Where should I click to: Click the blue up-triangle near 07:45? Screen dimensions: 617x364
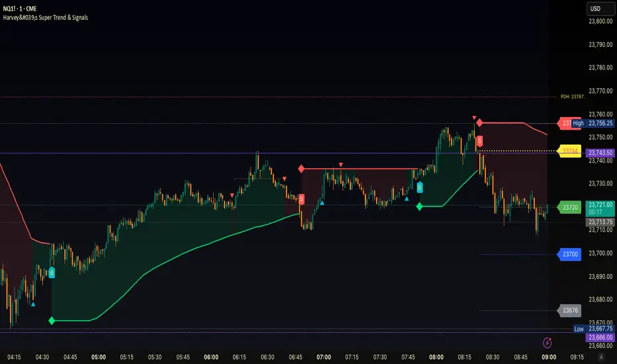tap(407, 199)
